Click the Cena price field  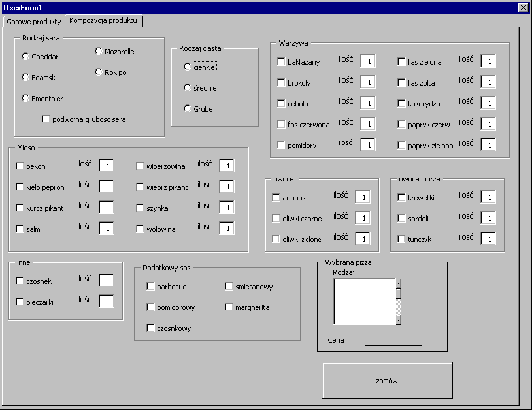tap(393, 341)
